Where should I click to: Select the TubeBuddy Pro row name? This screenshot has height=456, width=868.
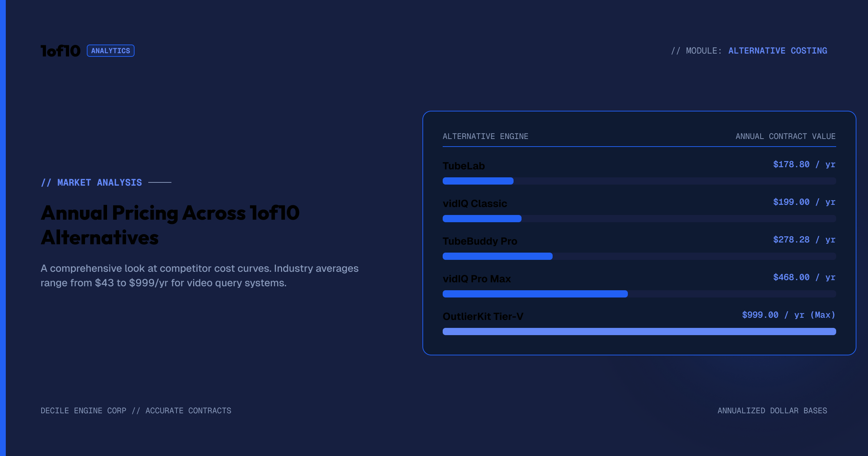(x=480, y=241)
